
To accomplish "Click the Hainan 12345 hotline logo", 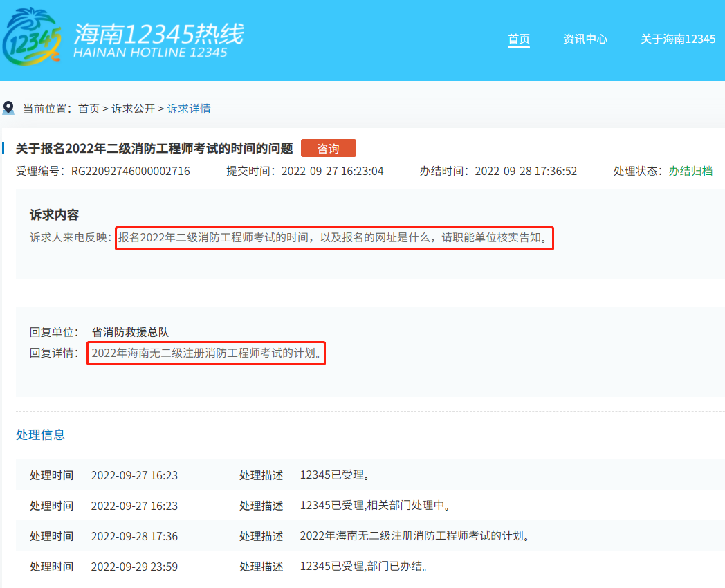I will tap(31, 37).
